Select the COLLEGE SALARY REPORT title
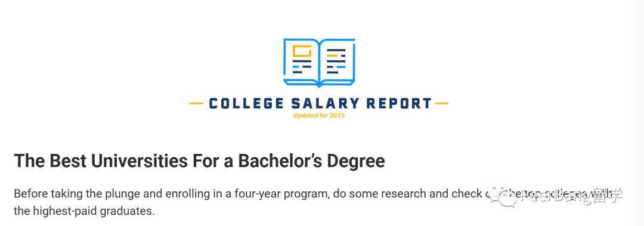Viewport: 644px width, 226px height. [320, 104]
